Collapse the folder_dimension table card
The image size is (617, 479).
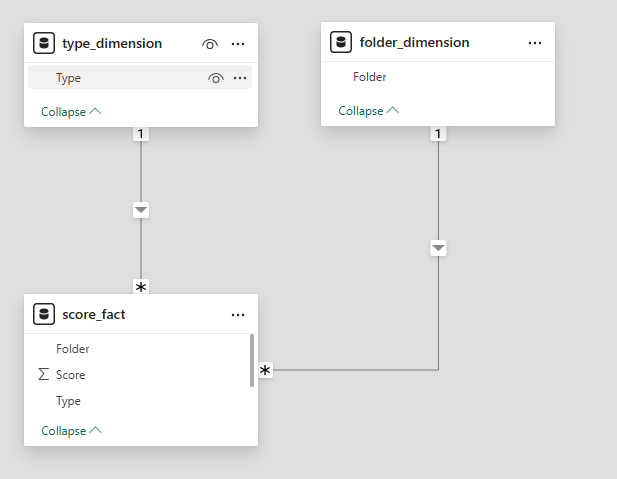(x=368, y=111)
